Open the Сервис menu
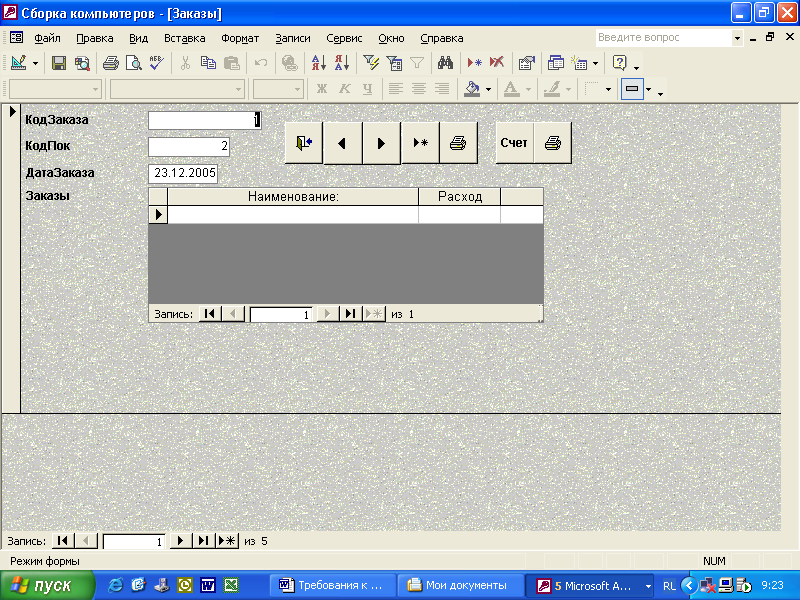Viewport: 800px width, 600px height. point(344,38)
